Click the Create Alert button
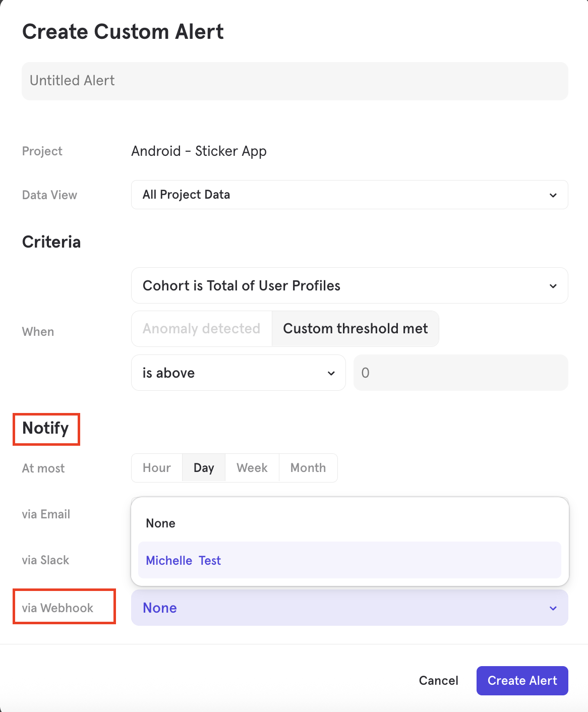 click(x=522, y=680)
